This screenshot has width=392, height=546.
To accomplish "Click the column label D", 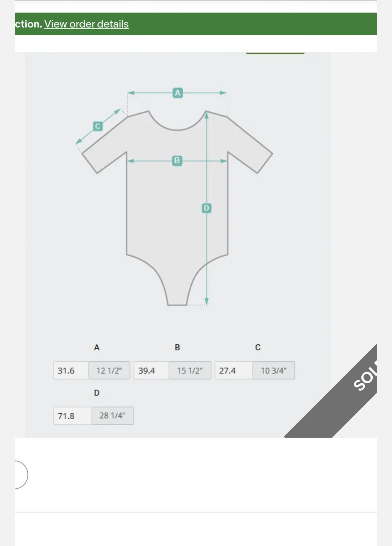I will (97, 393).
